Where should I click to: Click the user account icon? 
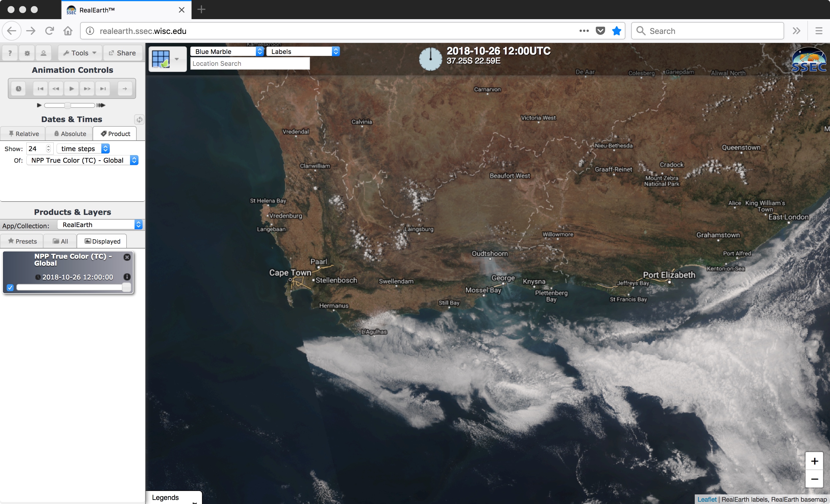pyautogui.click(x=44, y=53)
